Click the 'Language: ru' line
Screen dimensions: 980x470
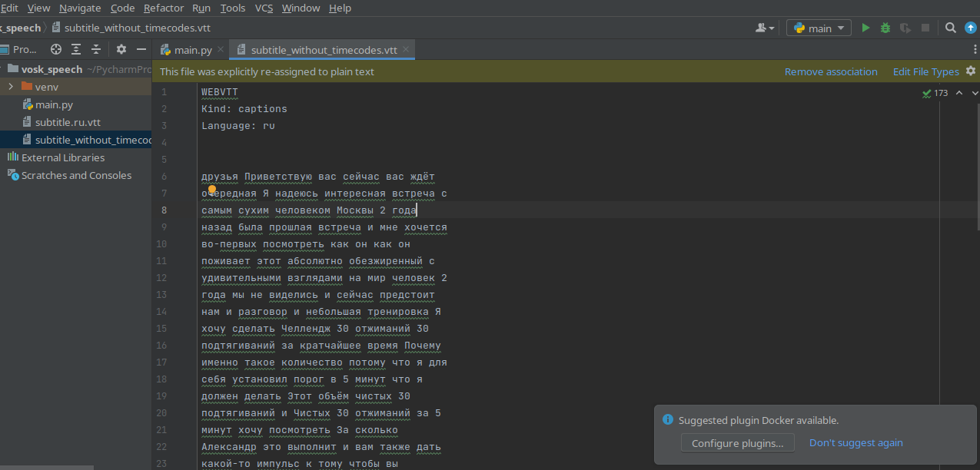coord(238,126)
